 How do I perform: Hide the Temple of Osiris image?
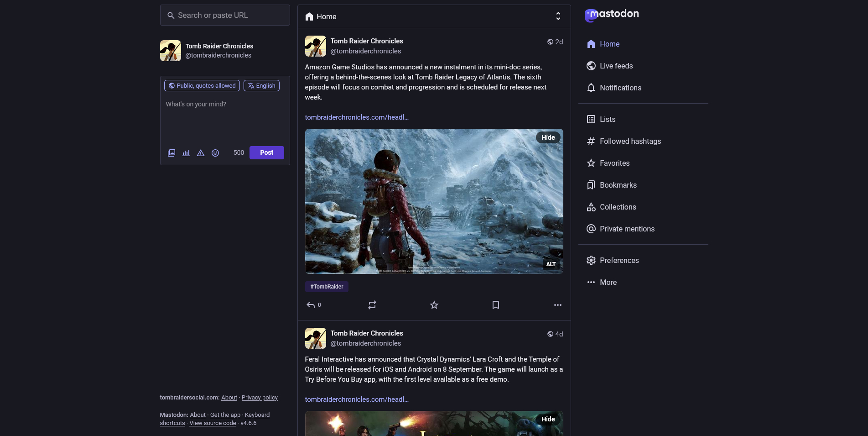pyautogui.click(x=548, y=419)
